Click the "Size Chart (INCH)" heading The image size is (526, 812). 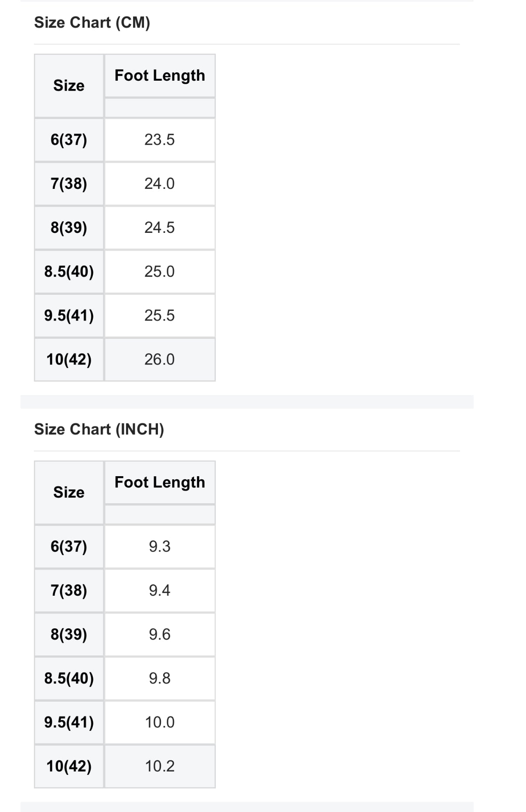[x=99, y=430]
